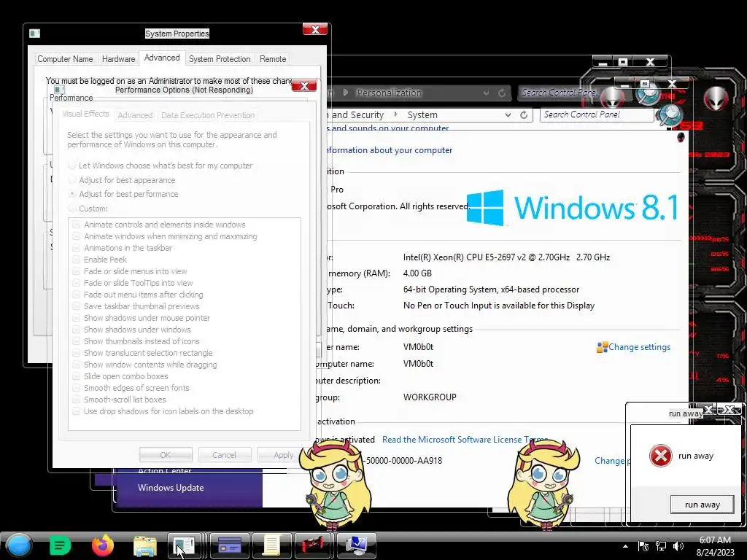This screenshot has width=747, height=560.
Task: Click the refresh icon in Personalization address bar
Action: [502, 93]
